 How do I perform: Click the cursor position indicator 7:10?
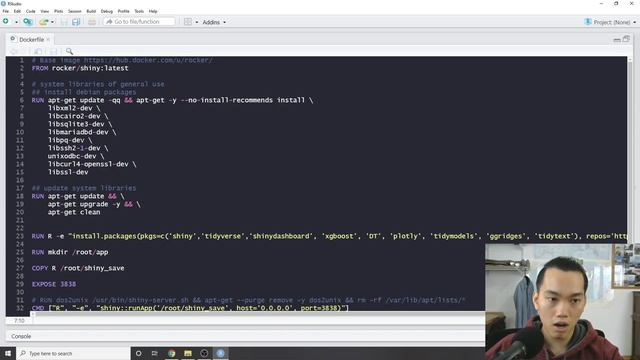pyautogui.click(x=19, y=321)
